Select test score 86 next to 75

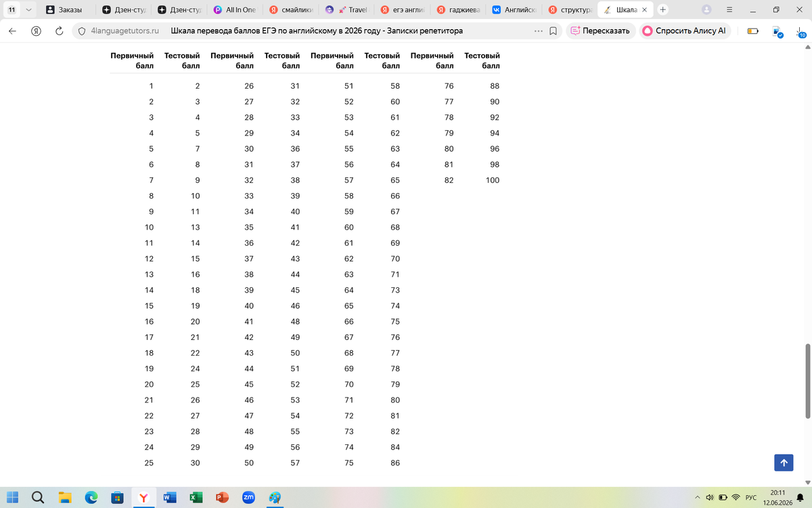tap(395, 463)
